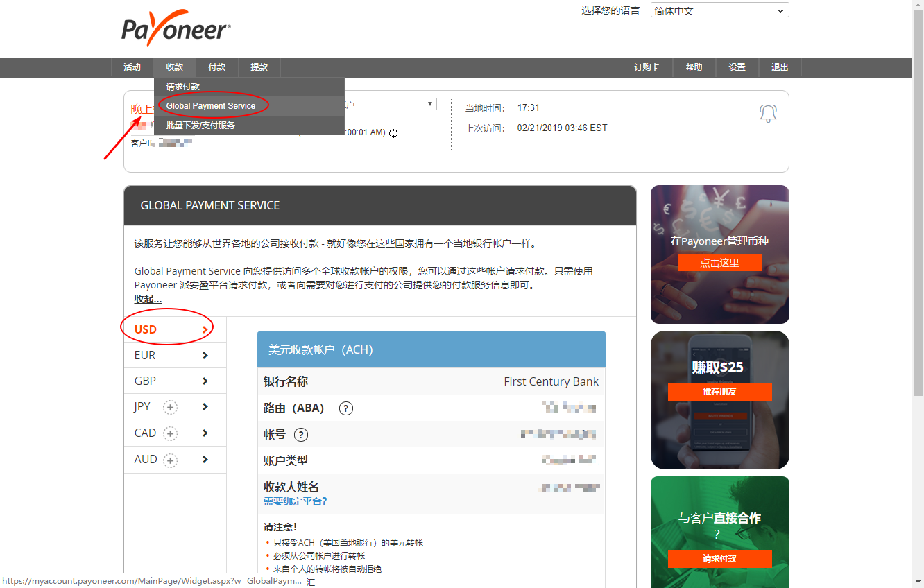The width and height of the screenshot is (924, 588).
Task: Select the CAD currency tab
Action: point(175,433)
